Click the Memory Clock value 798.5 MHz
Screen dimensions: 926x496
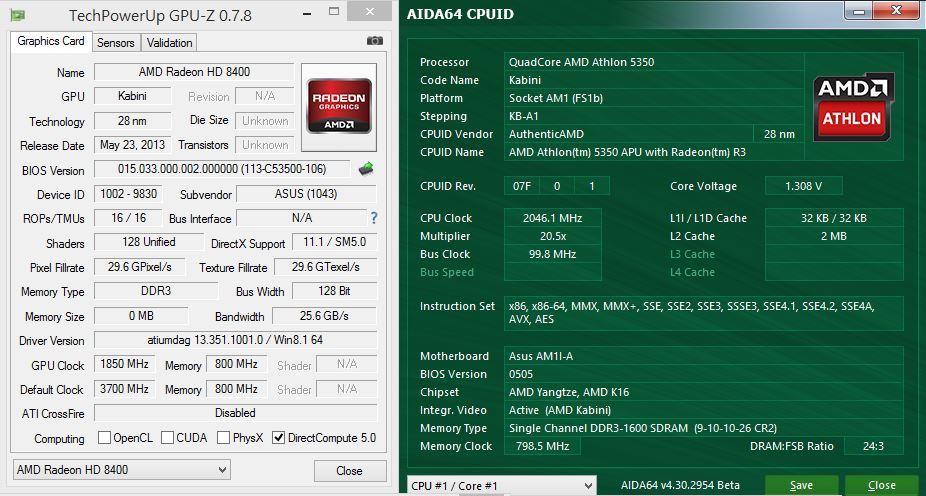pos(542,446)
